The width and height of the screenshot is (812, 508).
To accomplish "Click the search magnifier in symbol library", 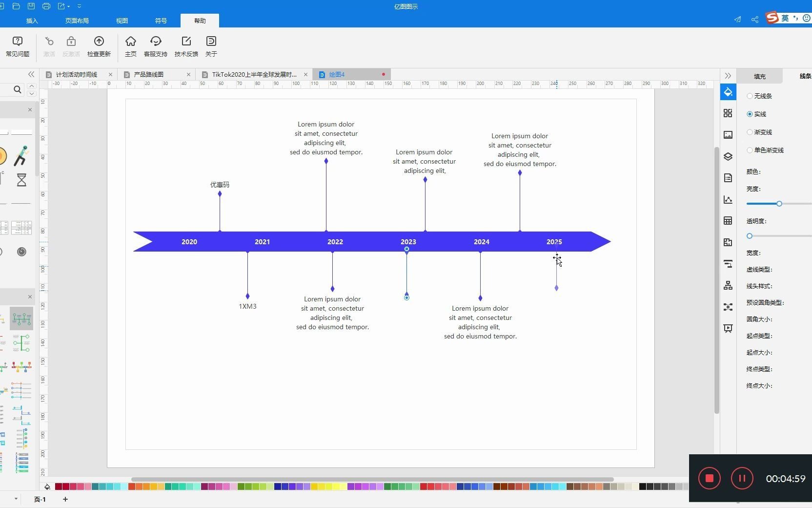I will [17, 89].
